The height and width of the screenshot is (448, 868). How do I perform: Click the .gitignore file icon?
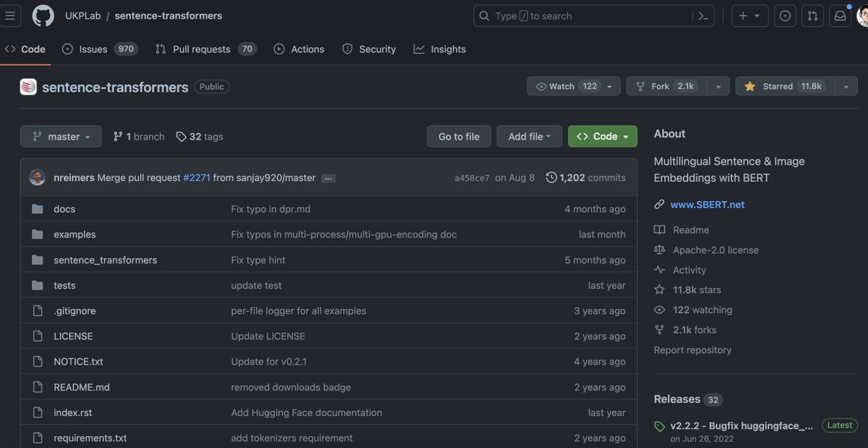(38, 310)
